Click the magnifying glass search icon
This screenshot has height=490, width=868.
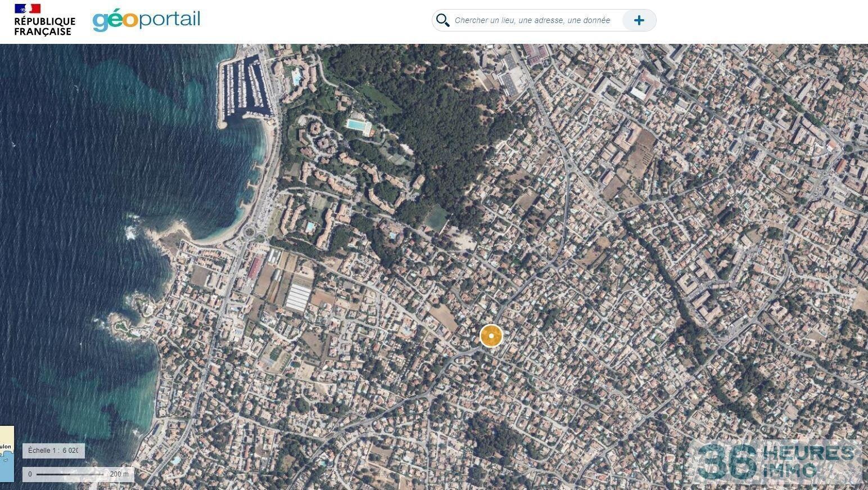[x=442, y=20]
